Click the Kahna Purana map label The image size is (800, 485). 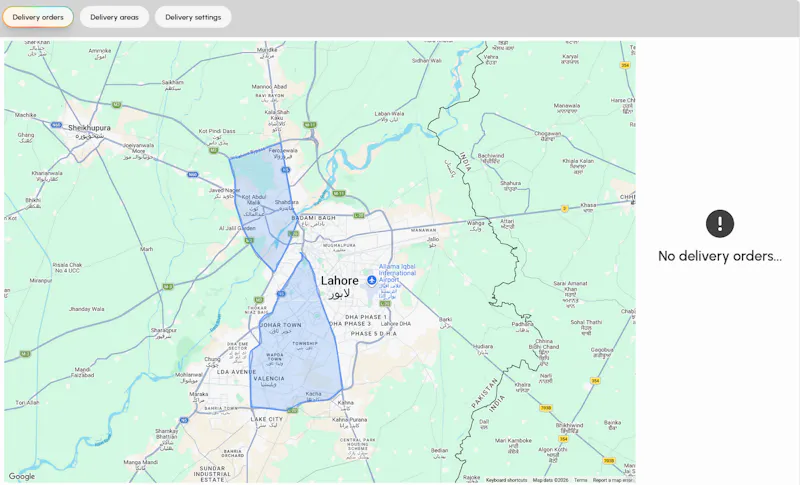[349, 420]
